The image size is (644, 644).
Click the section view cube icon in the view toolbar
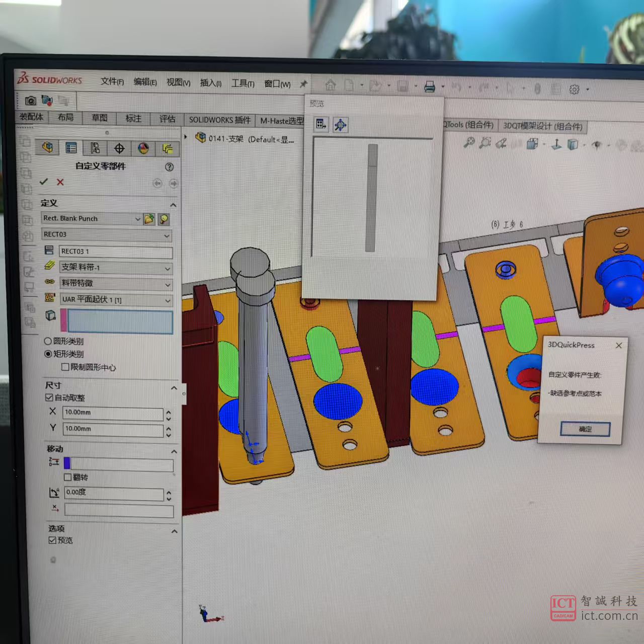point(532,144)
